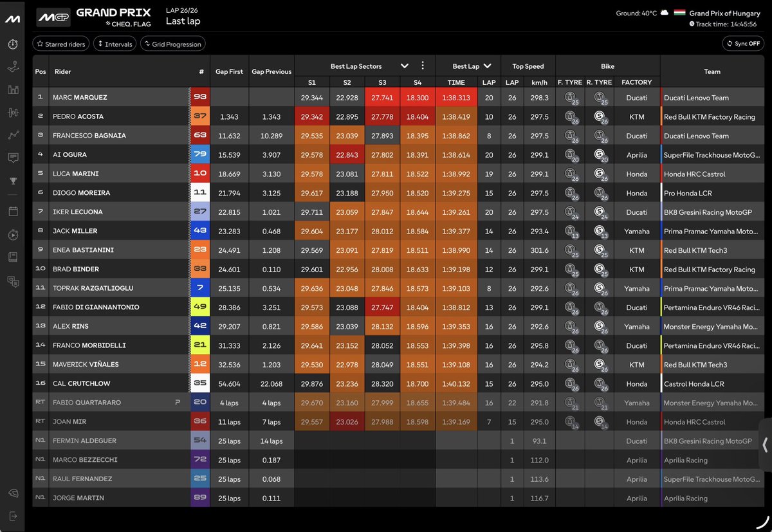Expand Best Lap Sectors dropdown chevron
Viewport: 772px width, 532px height.
coord(405,66)
